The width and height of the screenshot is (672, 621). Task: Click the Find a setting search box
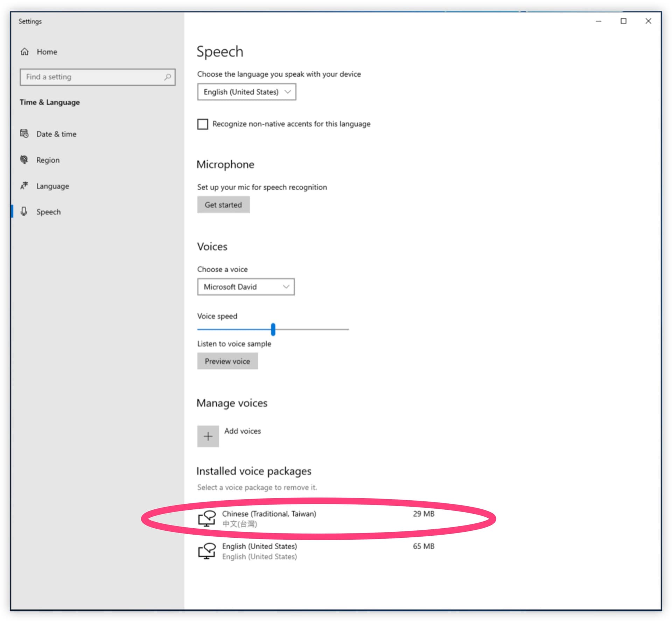pyautogui.click(x=93, y=77)
